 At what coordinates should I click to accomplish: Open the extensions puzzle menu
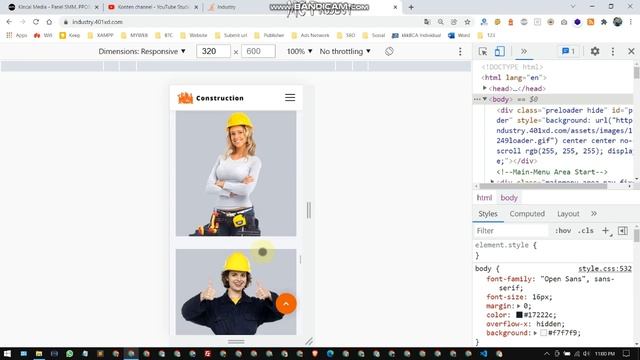pyautogui.click(x=604, y=22)
